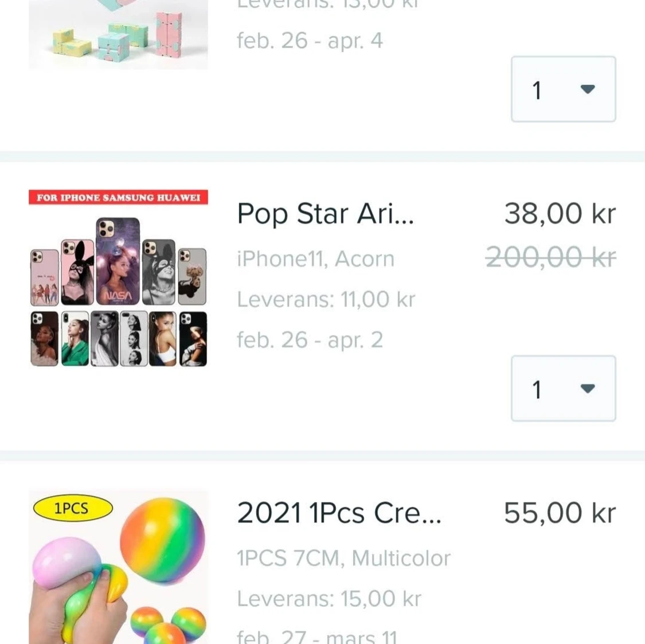Click the 1PCS 7CM, Multicolor variant label
Screen dimensions: 645x644
(343, 557)
